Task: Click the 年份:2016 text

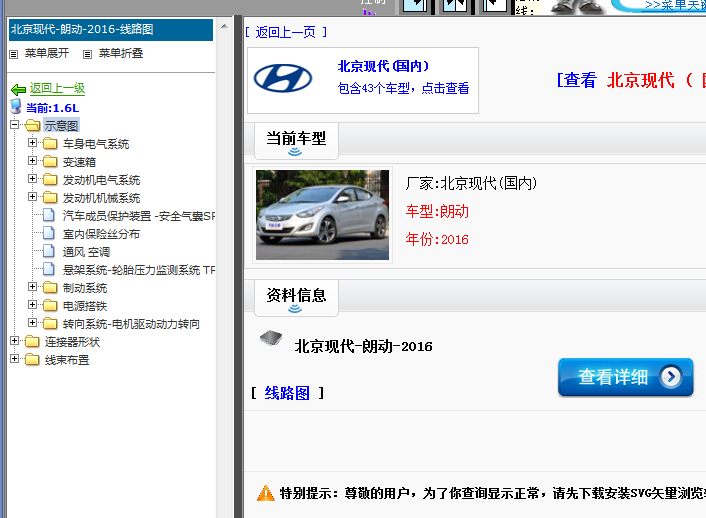Action: click(x=437, y=239)
